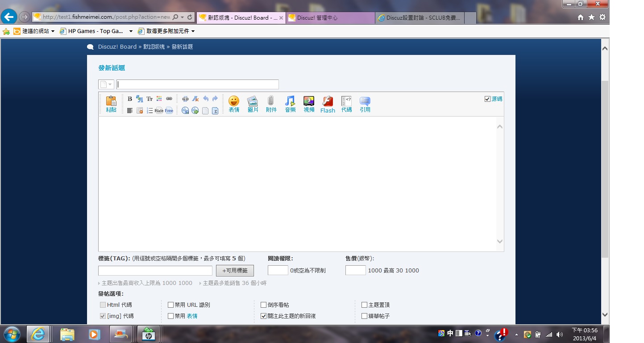Uncheck 關注此主題的新回復 checkbox
The image size is (644, 343).
pyautogui.click(x=263, y=316)
